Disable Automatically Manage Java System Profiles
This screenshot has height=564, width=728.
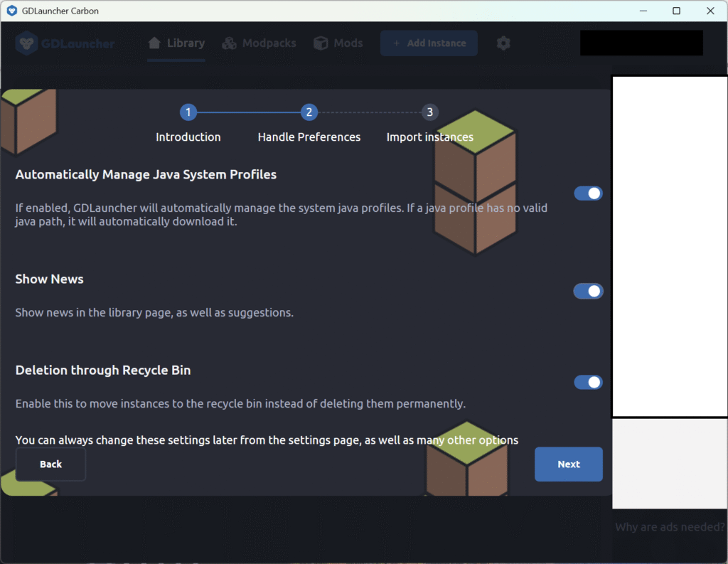588,193
